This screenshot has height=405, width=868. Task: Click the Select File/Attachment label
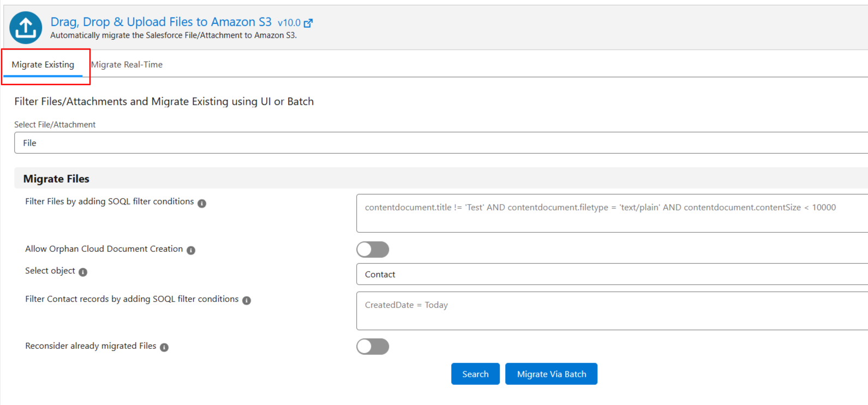coord(55,124)
